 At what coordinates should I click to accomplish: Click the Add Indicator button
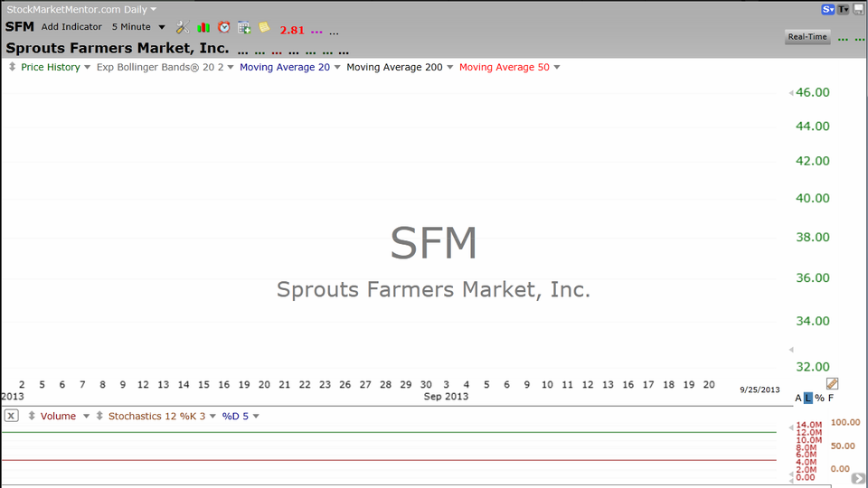(71, 26)
